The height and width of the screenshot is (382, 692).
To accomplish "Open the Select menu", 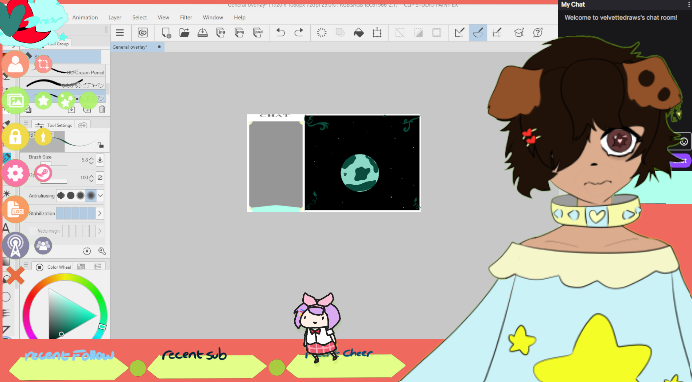I will [x=139, y=17].
